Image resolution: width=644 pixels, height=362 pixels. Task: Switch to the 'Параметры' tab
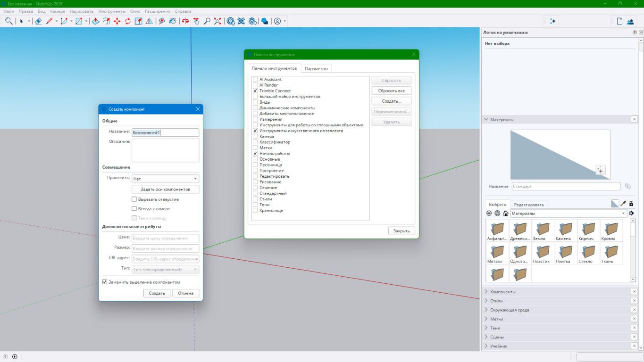point(316,69)
